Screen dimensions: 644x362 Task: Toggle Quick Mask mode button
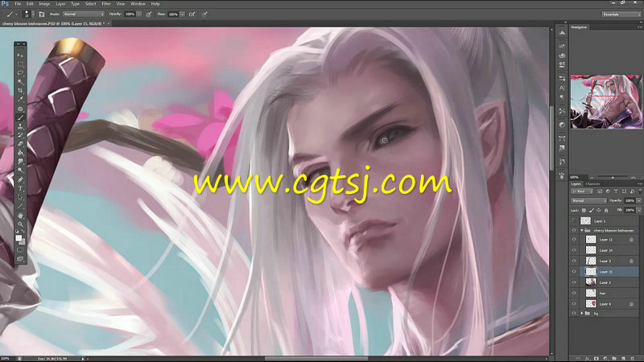[20, 249]
